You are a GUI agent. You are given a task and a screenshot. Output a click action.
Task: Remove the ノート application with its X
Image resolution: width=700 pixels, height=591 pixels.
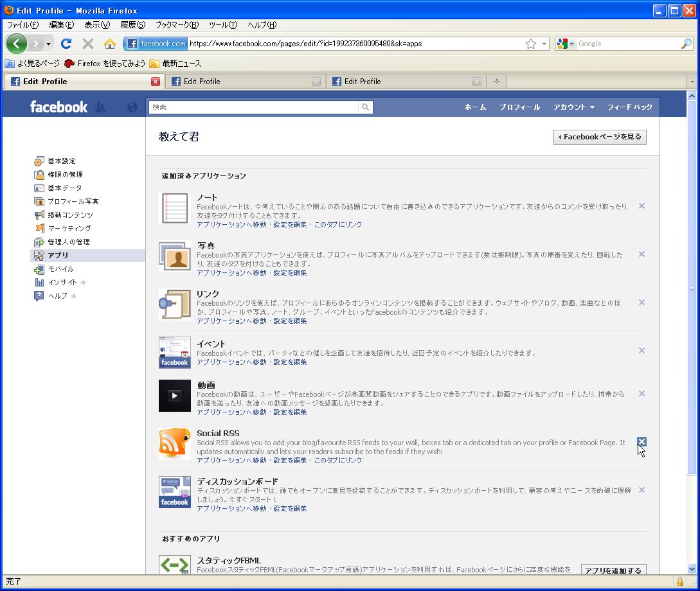(x=642, y=206)
